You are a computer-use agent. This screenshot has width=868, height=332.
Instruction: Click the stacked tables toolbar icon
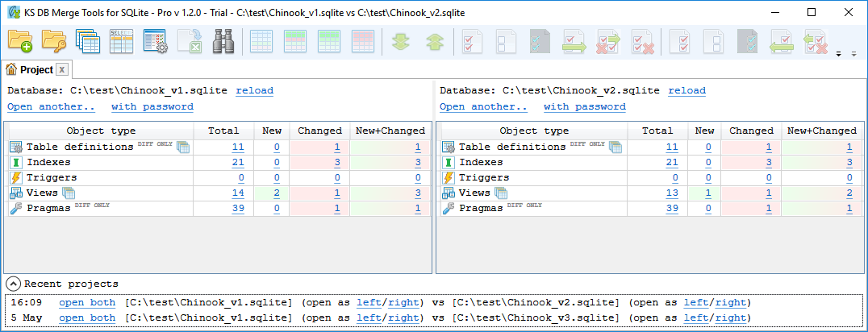point(87,42)
